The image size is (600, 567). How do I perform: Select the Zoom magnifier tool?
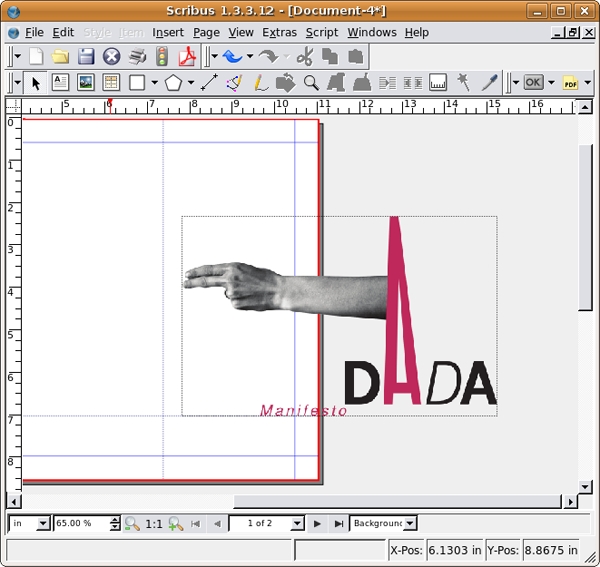(311, 83)
